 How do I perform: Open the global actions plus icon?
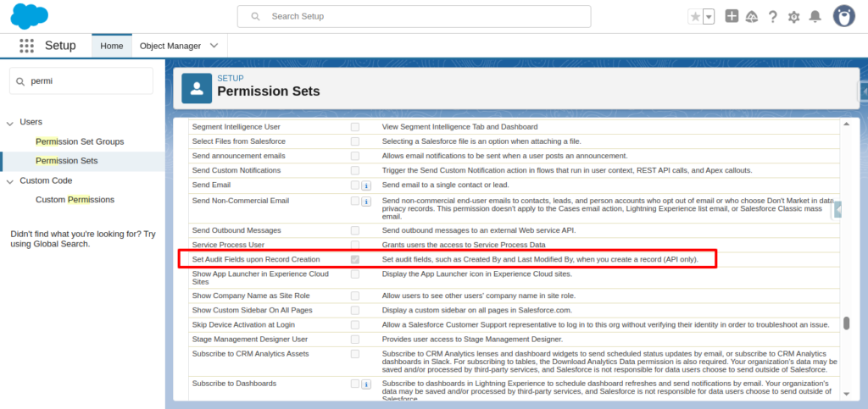point(732,16)
